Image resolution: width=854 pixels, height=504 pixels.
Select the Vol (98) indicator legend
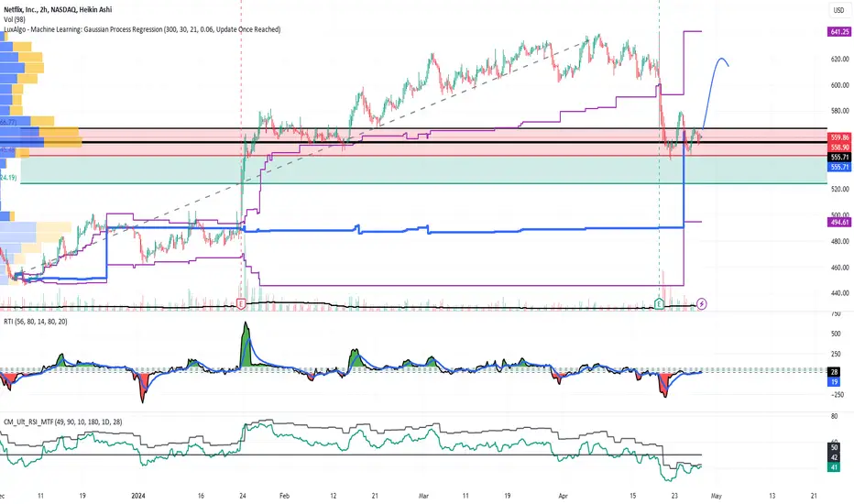[x=14, y=19]
